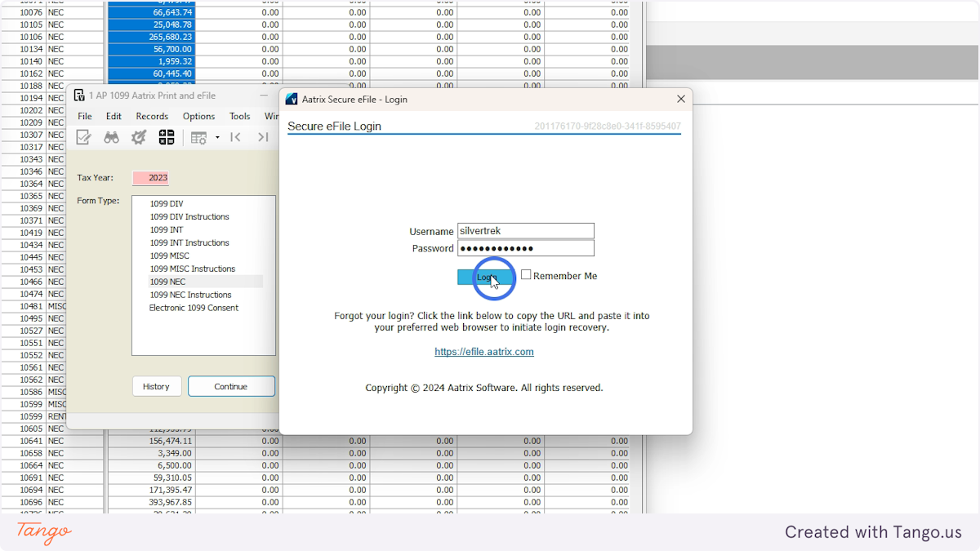Click the Aatrix logo in the login dialog
This screenshot has height=551, width=980.
tap(292, 98)
